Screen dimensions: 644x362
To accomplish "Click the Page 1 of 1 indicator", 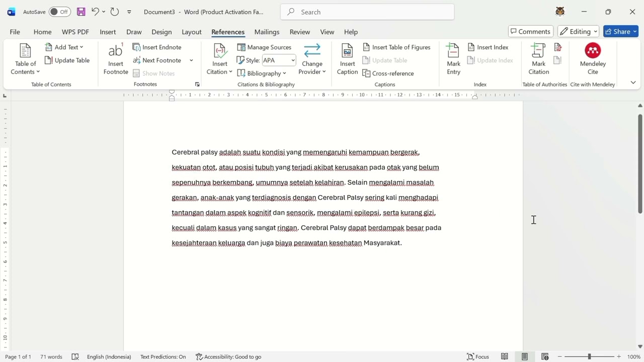I will [18, 356].
